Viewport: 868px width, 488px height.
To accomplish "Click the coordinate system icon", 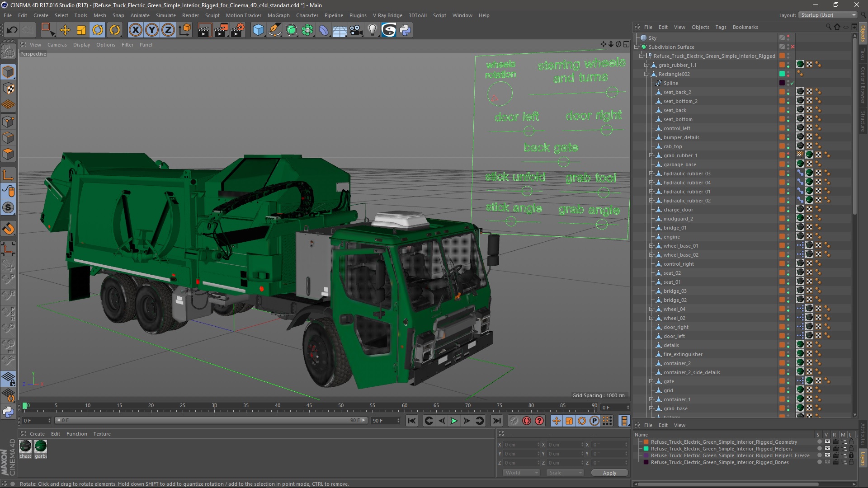I will 184,30.
